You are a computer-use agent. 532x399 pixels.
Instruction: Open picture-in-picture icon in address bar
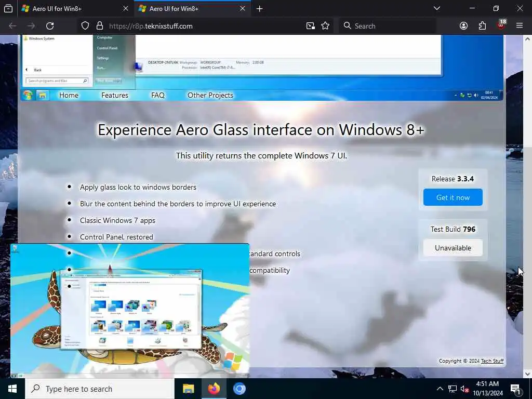(x=311, y=26)
